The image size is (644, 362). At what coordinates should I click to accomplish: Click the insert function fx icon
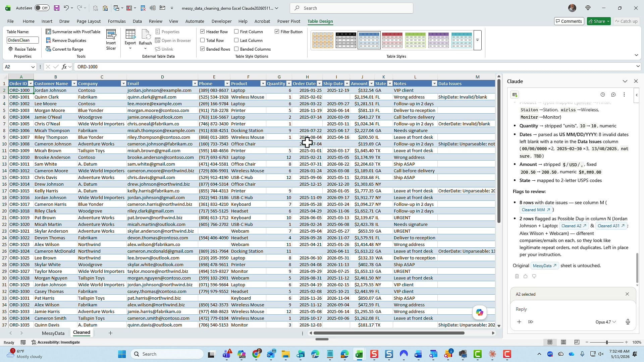tap(64, 67)
